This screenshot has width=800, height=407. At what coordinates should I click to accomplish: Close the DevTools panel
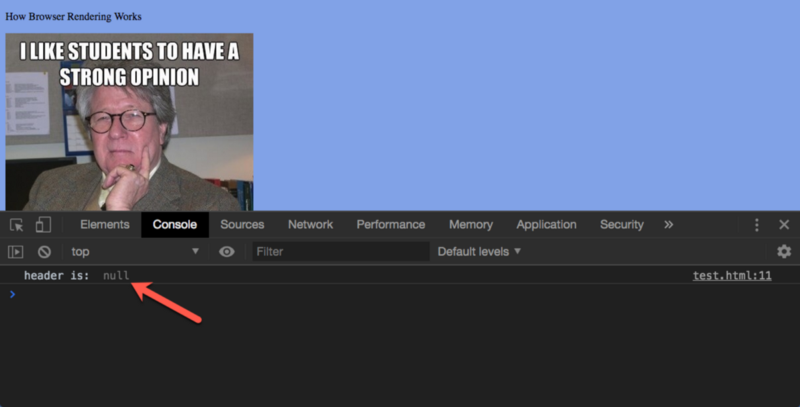click(x=784, y=225)
